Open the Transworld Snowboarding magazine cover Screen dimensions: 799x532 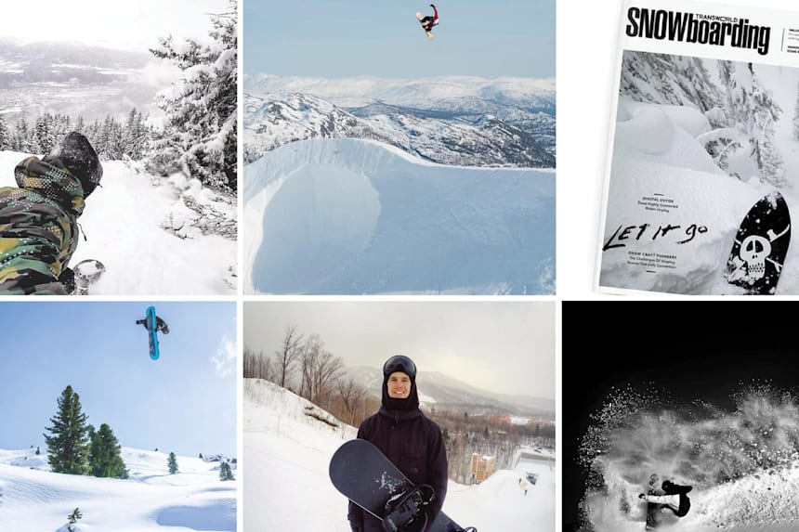[x=698, y=147]
